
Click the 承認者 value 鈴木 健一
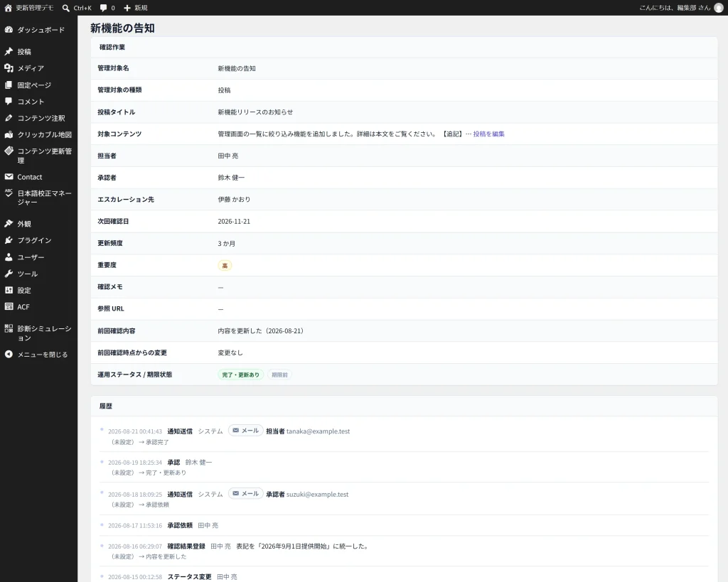tap(231, 177)
